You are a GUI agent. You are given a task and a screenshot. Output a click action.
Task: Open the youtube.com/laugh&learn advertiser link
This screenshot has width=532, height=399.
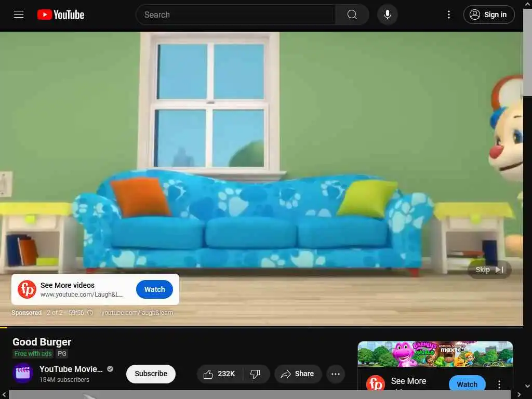pyautogui.click(x=137, y=312)
